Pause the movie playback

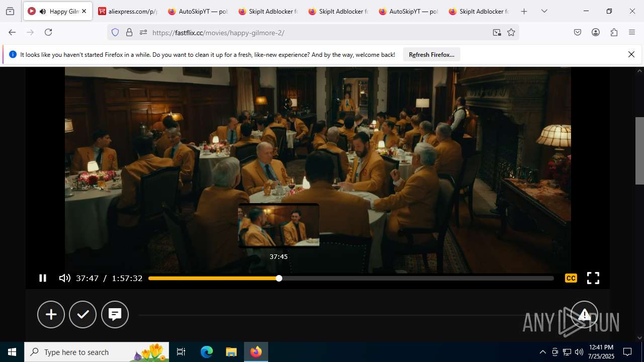43,278
